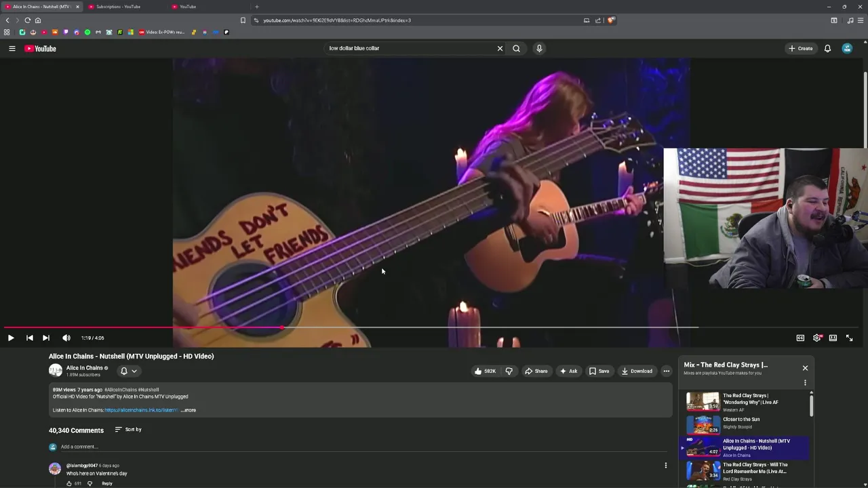
Task: Open the comment's three-dot options menu
Action: tap(665, 465)
